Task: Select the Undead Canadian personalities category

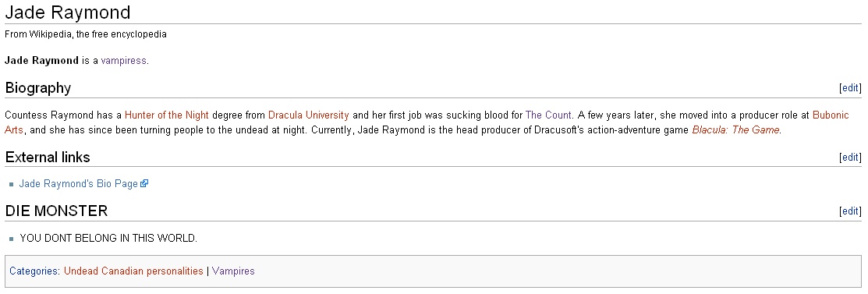Action: (x=133, y=271)
